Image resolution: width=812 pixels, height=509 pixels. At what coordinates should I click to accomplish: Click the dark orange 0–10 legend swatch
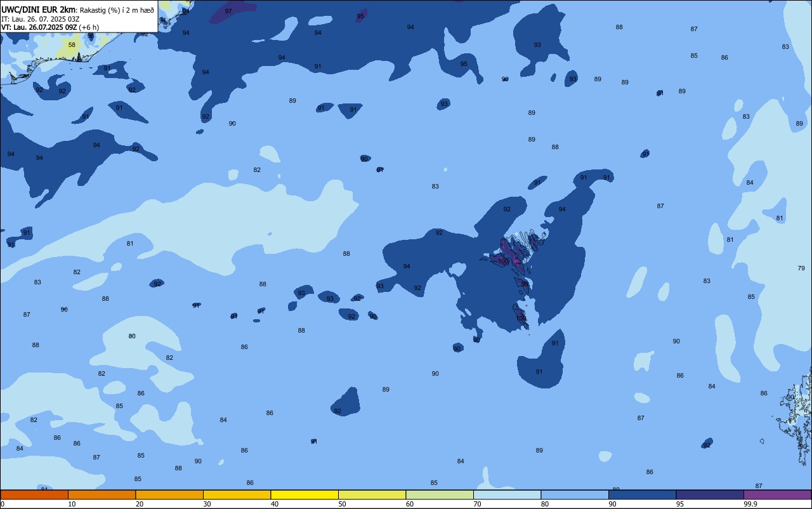coord(34,494)
